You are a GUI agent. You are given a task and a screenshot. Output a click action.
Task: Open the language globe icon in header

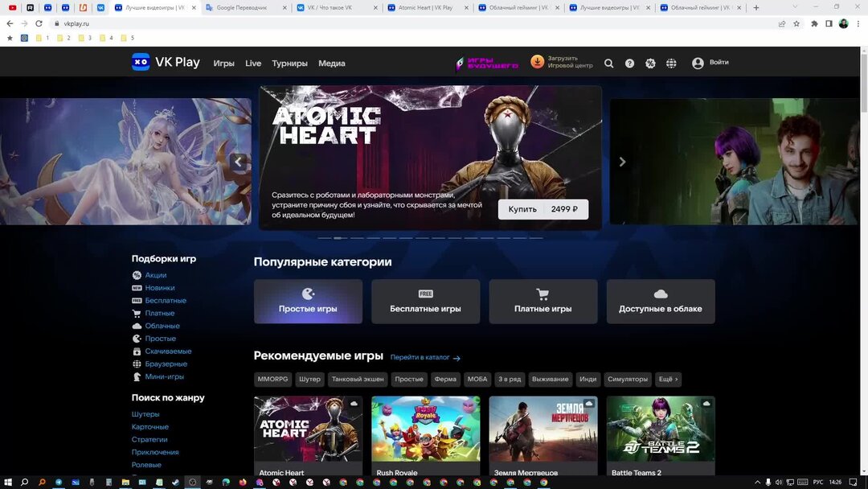point(671,63)
